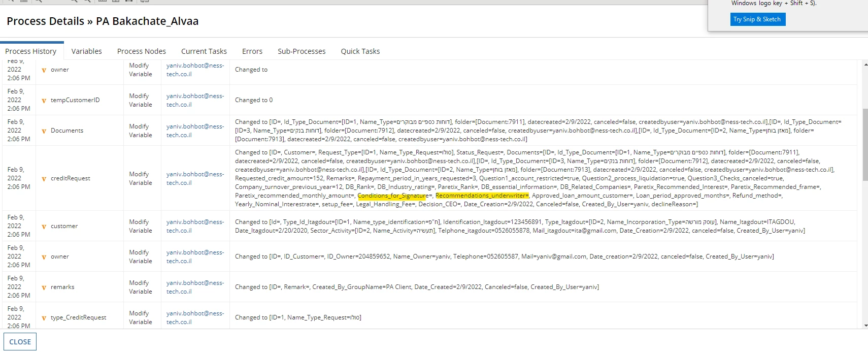The width and height of the screenshot is (868, 352).
Task: Show the Errors tab
Action: pos(252,51)
